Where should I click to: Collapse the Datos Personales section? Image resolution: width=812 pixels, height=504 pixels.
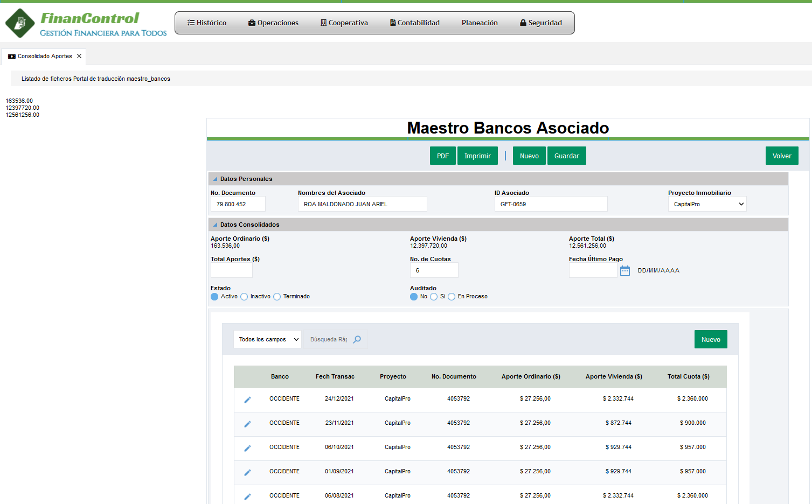(215, 179)
